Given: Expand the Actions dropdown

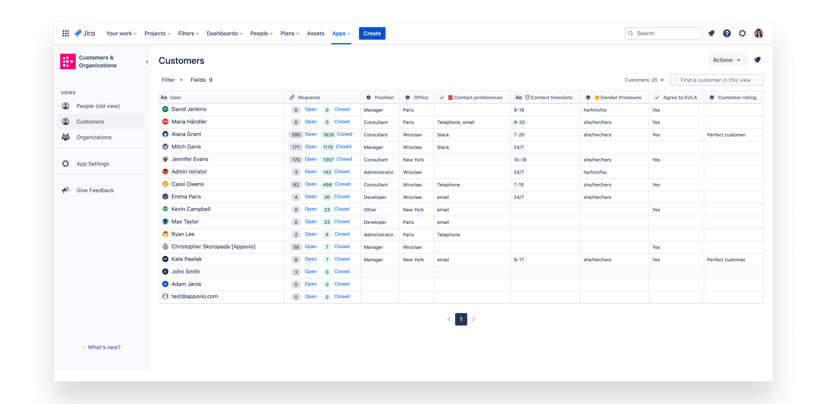Looking at the screenshot, I should click(x=727, y=60).
